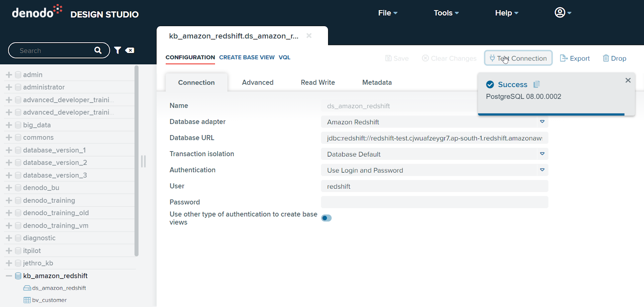
Task: Export the data source
Action: click(x=575, y=58)
